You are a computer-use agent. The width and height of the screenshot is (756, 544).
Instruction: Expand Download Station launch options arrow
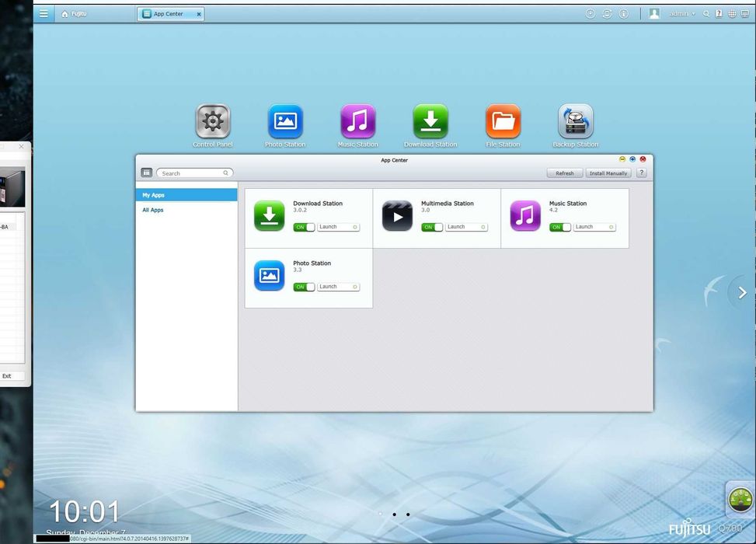tap(355, 227)
